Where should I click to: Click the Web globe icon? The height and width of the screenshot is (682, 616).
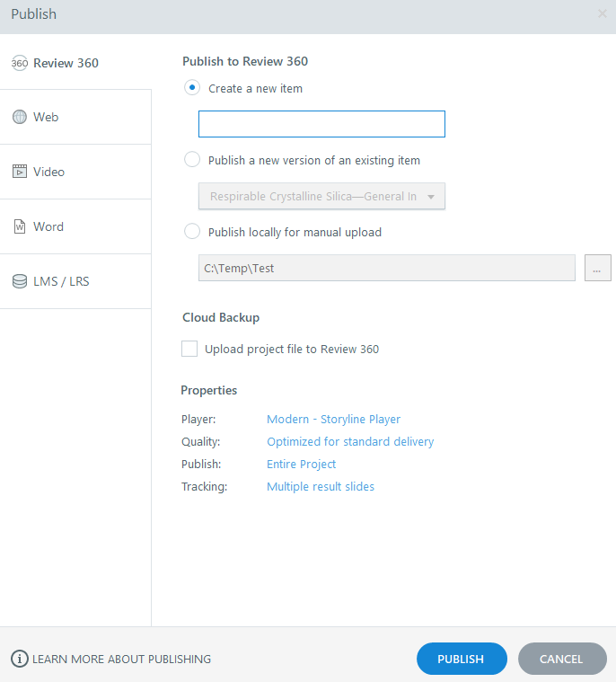tap(19, 118)
